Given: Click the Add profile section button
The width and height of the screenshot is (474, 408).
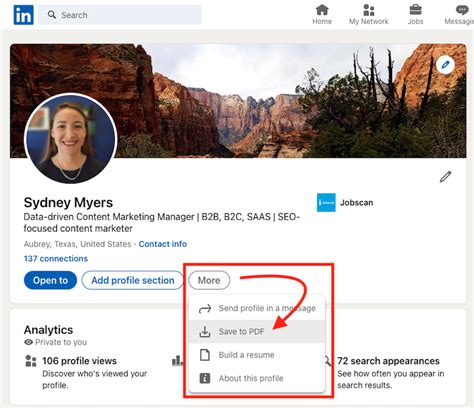Looking at the screenshot, I should click(x=133, y=280).
